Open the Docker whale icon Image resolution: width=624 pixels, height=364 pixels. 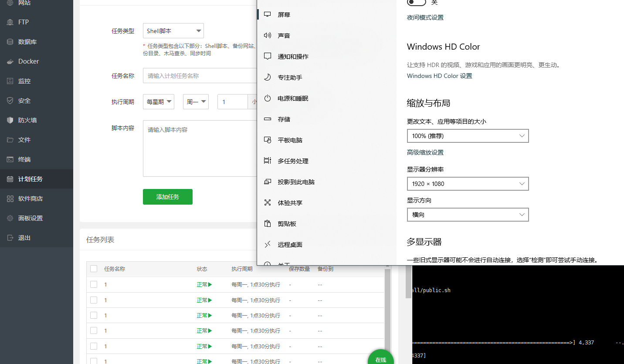(10, 61)
